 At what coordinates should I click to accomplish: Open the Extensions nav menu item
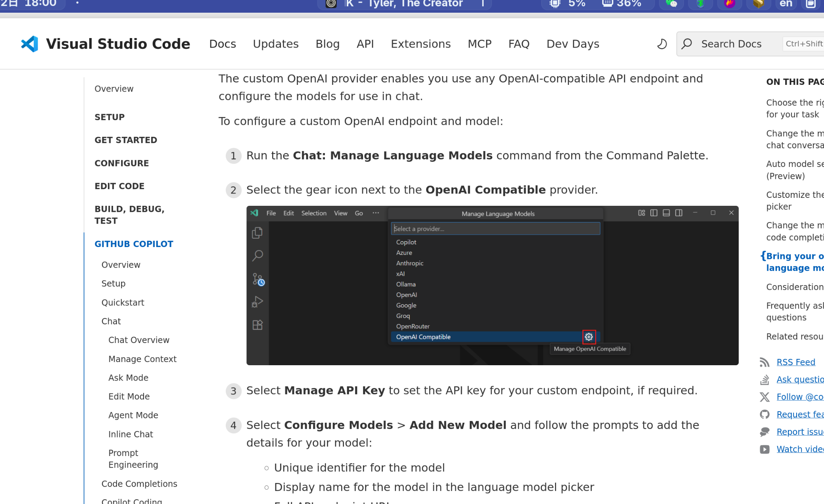pyautogui.click(x=421, y=44)
